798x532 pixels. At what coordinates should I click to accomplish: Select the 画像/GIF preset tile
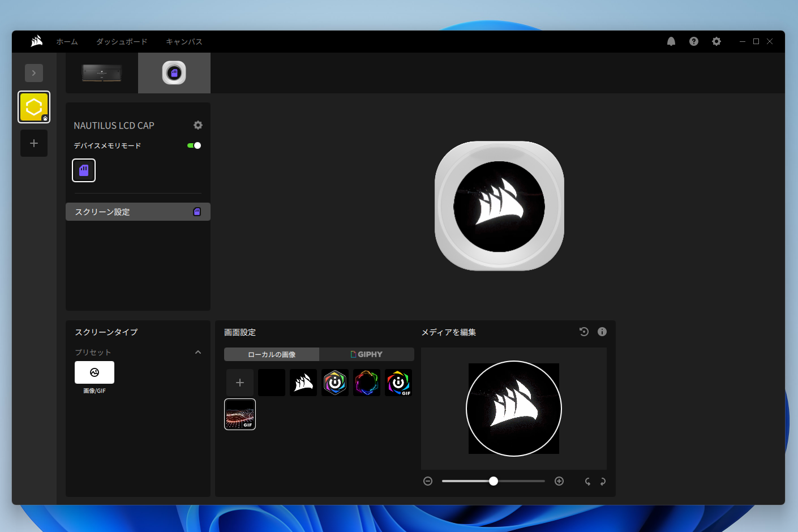95,372
